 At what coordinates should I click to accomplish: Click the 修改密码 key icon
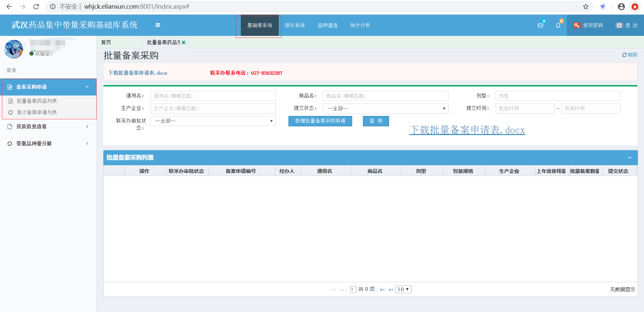tap(577, 25)
